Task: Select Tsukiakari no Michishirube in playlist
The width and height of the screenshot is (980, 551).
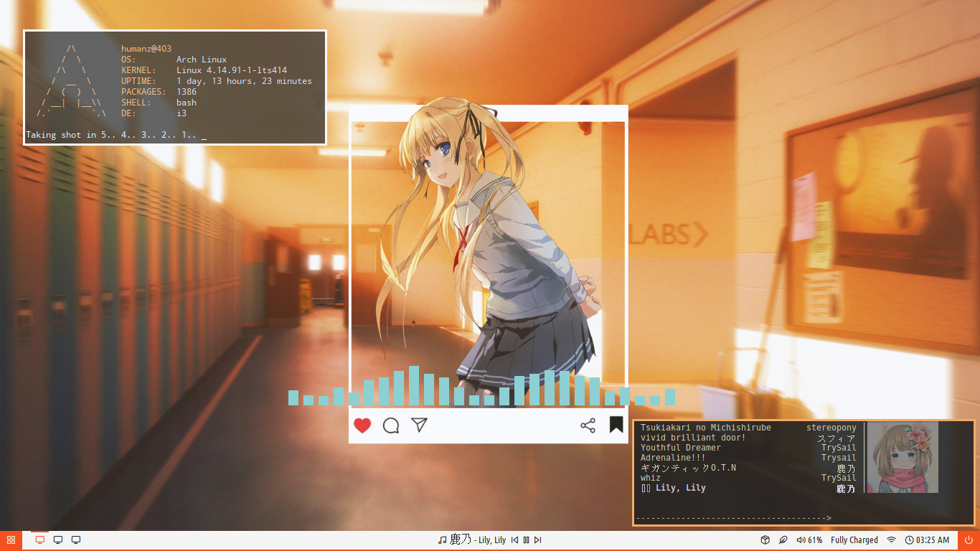Action: point(706,428)
